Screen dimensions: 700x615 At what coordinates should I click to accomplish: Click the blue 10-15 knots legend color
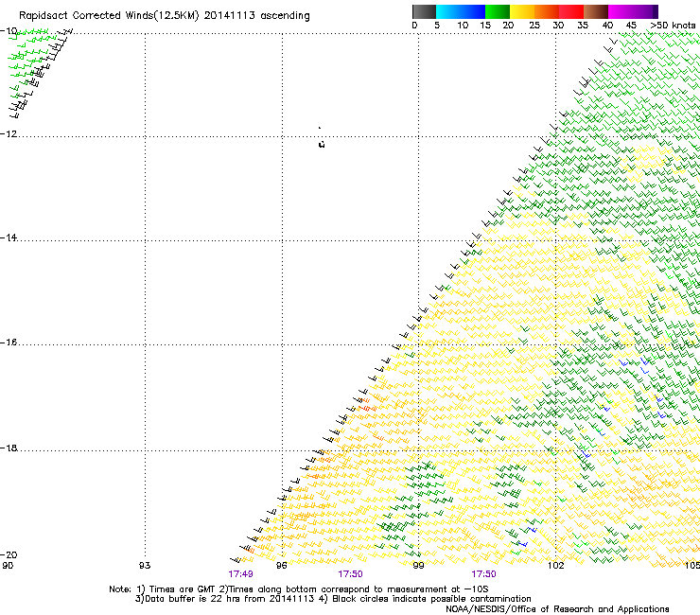pos(473,11)
